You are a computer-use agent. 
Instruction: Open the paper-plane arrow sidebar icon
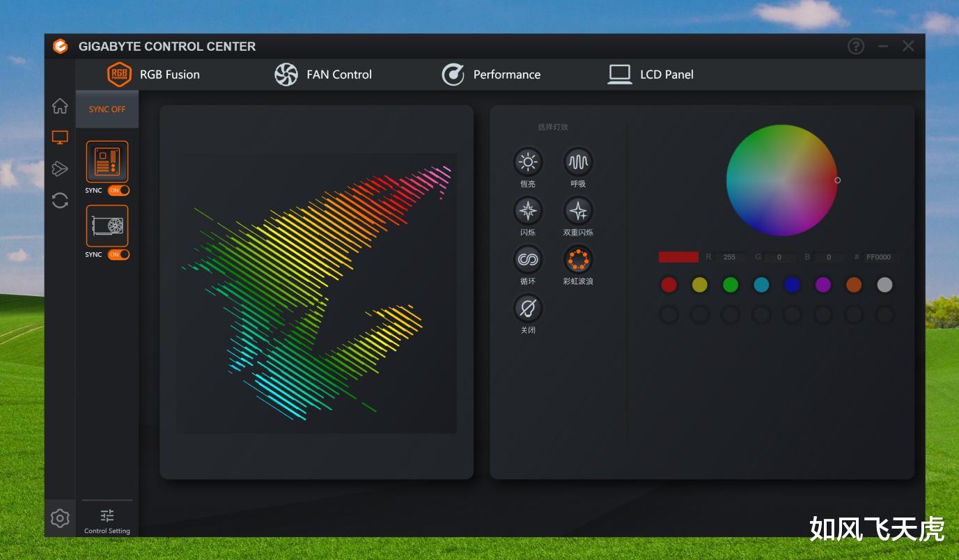(x=60, y=169)
